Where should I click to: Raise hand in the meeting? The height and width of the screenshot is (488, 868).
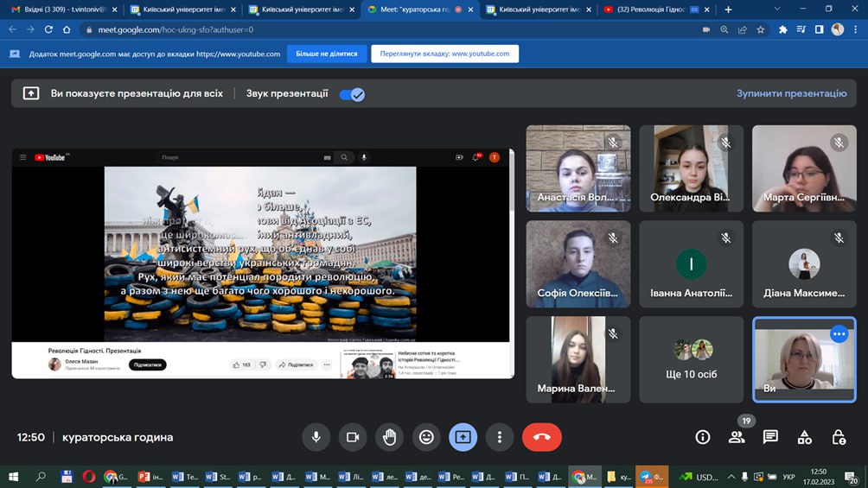389,437
